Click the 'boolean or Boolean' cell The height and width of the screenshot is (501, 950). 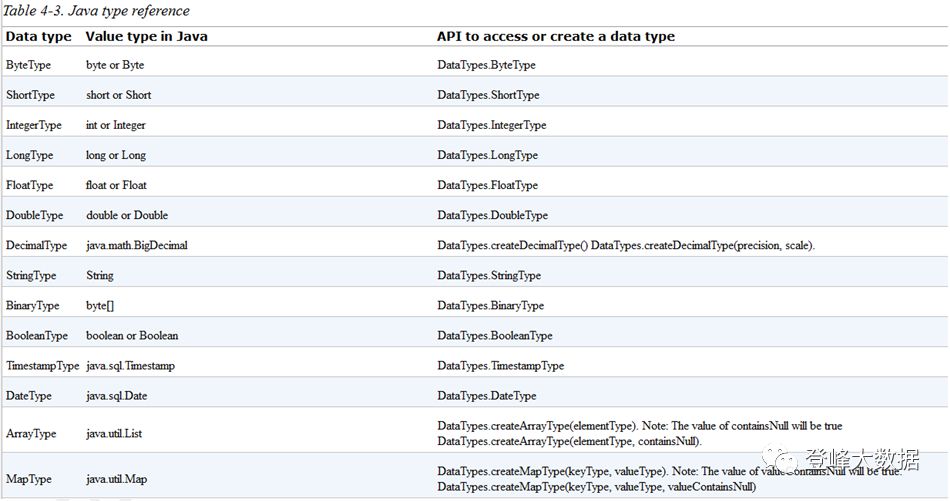point(132,336)
